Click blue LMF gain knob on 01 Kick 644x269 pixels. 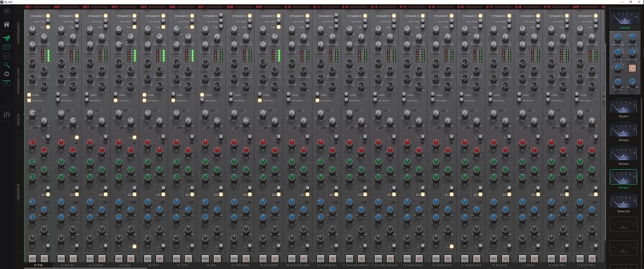32,202
